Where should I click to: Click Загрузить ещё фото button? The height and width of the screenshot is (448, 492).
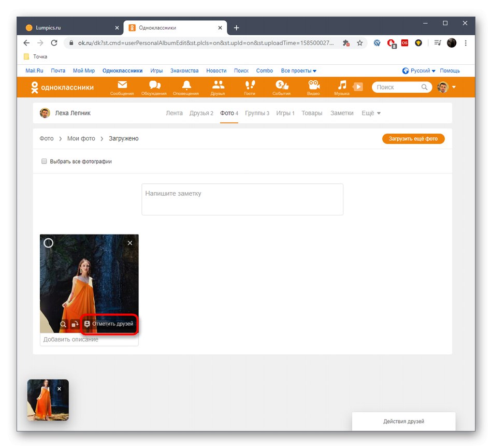coord(413,139)
